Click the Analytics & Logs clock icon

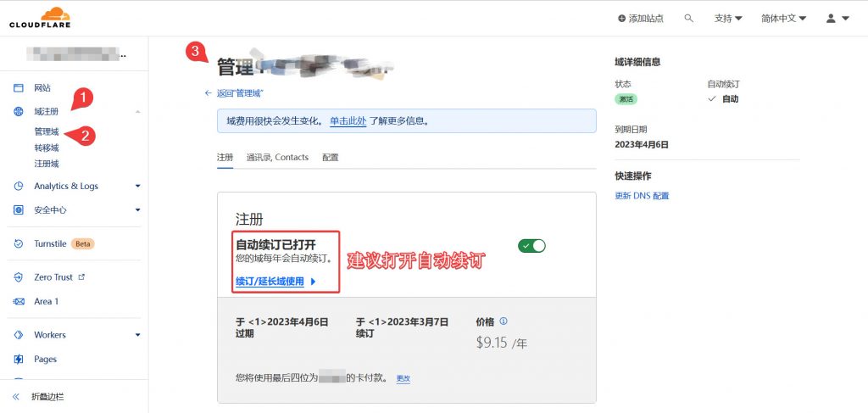(x=19, y=186)
